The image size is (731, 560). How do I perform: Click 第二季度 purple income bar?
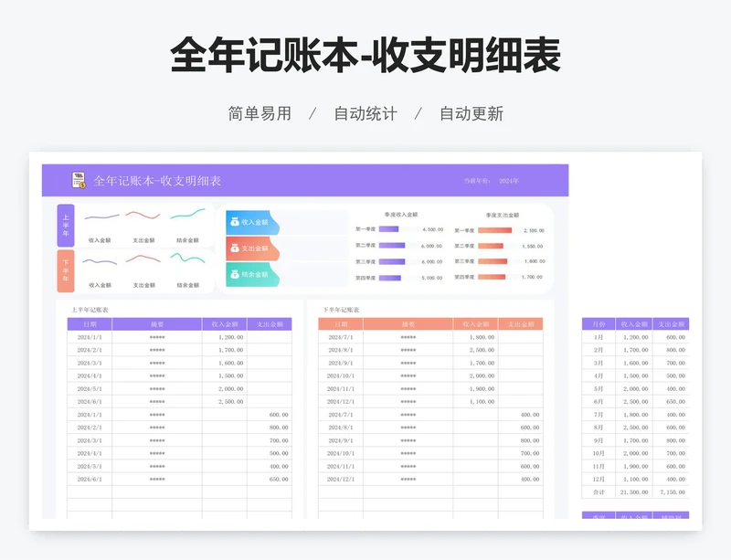tap(392, 245)
